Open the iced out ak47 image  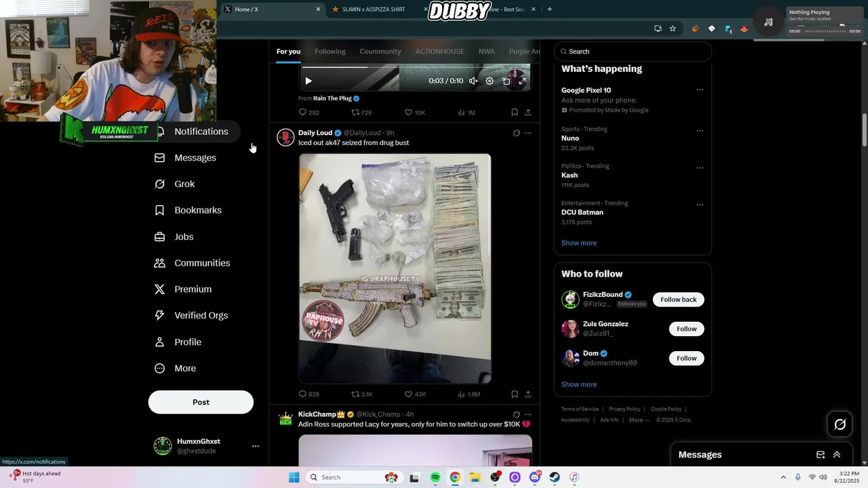pyautogui.click(x=395, y=268)
